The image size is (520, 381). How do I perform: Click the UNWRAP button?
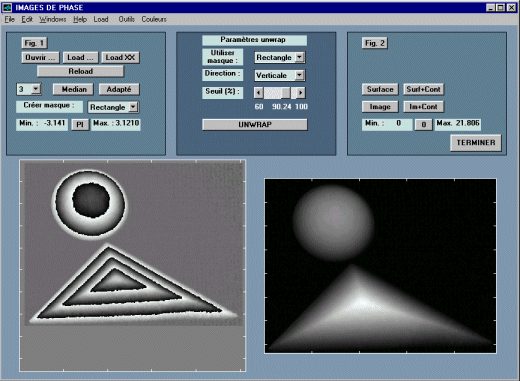(x=255, y=125)
